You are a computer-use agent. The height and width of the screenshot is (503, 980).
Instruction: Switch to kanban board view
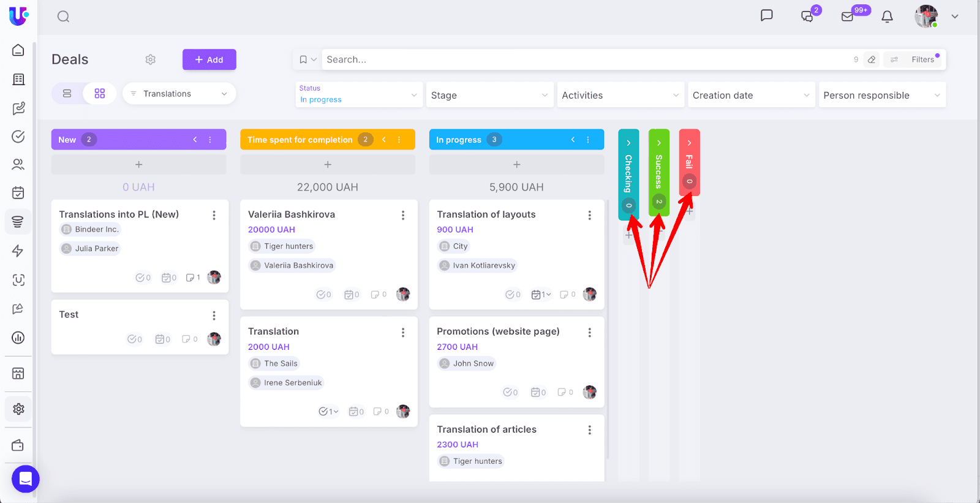point(100,93)
